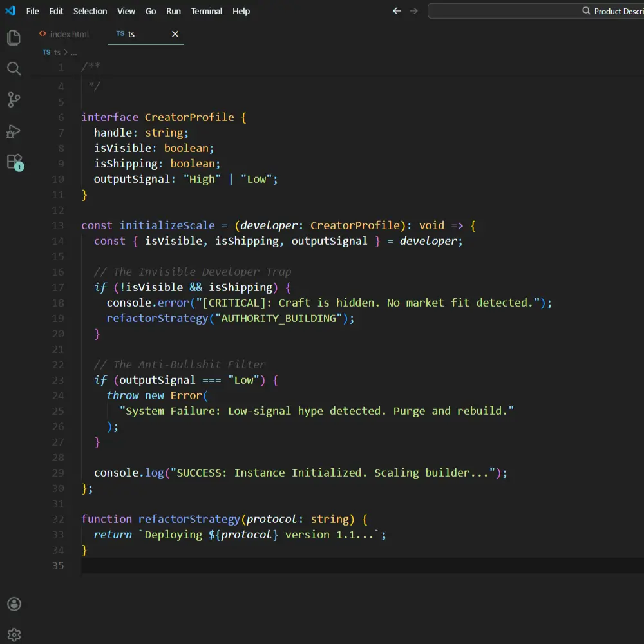This screenshot has height=644, width=644.
Task: Open the File menu
Action: point(32,11)
